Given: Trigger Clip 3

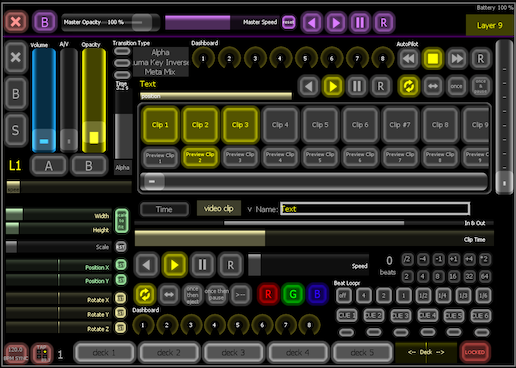Looking at the screenshot, I should click(x=240, y=125).
